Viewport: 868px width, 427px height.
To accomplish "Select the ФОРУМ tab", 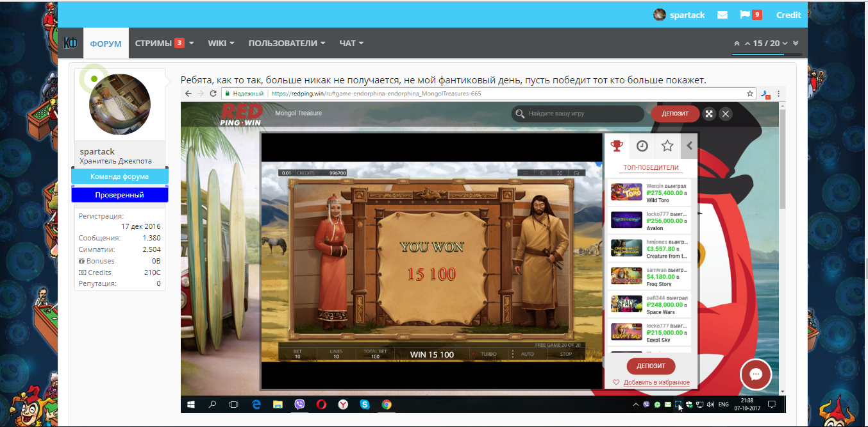I will point(106,44).
